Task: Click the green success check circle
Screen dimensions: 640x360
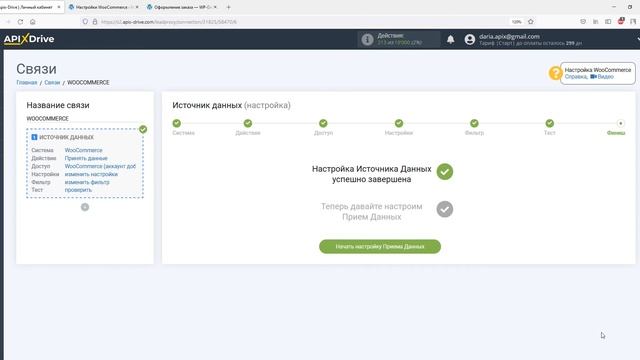Action: click(444, 172)
